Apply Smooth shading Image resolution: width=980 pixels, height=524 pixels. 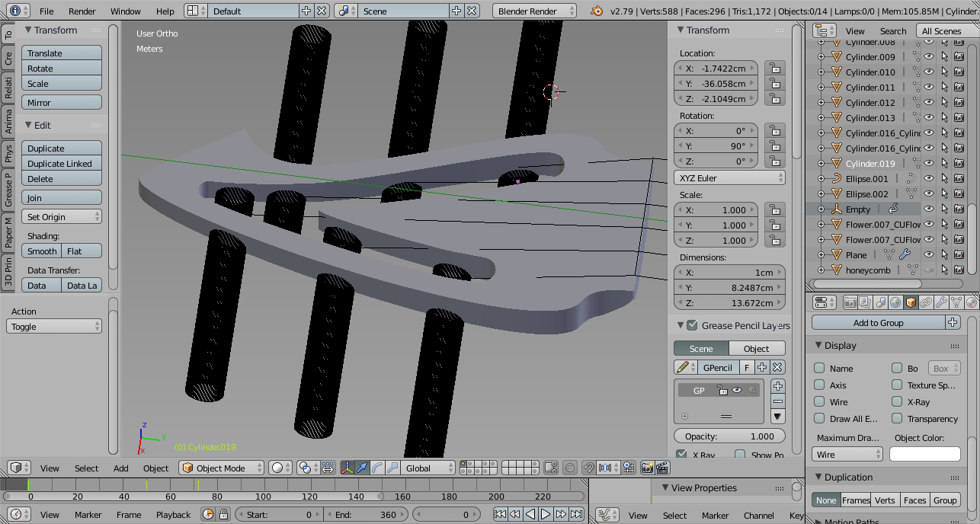click(42, 251)
